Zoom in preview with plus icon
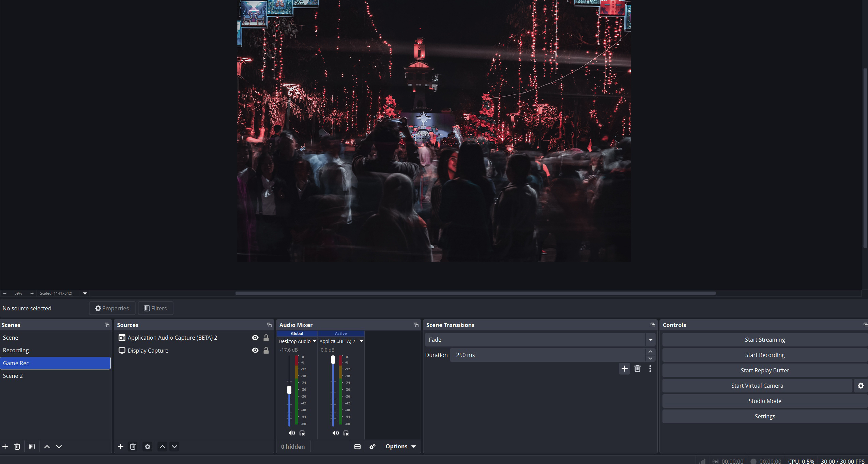 32,293
